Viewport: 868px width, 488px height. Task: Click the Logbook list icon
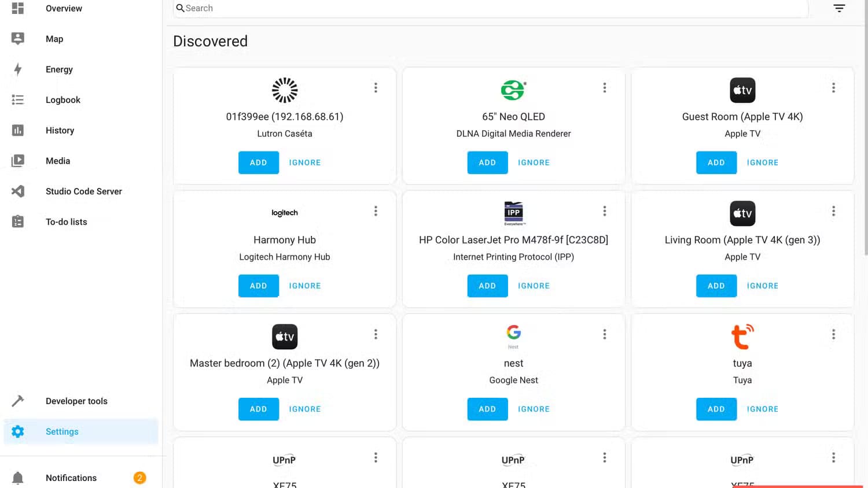pyautogui.click(x=18, y=100)
